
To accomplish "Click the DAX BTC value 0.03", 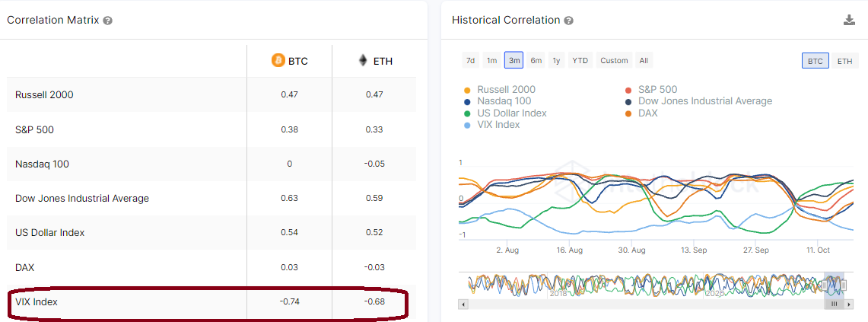I will [x=290, y=267].
